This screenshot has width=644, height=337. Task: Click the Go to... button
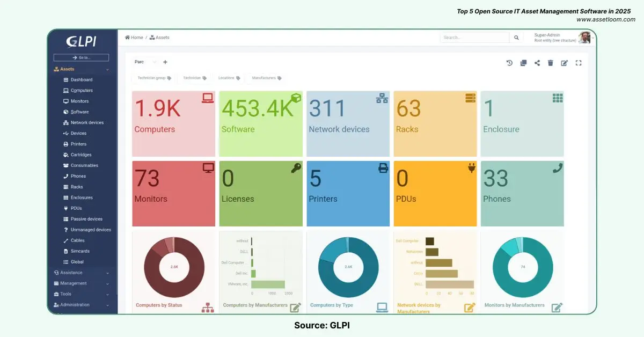tap(81, 57)
